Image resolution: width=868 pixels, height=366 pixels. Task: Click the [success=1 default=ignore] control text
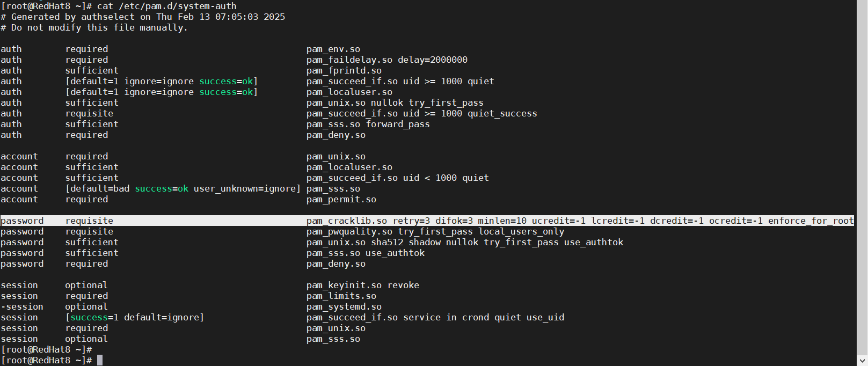pyautogui.click(x=135, y=317)
